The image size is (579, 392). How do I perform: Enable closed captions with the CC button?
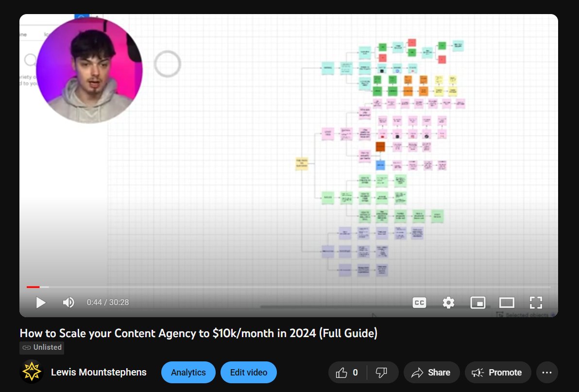click(x=419, y=302)
